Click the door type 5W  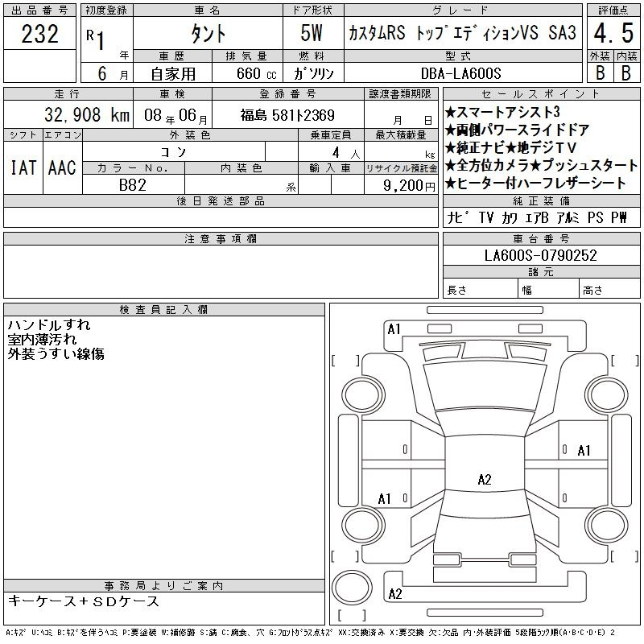point(312,33)
